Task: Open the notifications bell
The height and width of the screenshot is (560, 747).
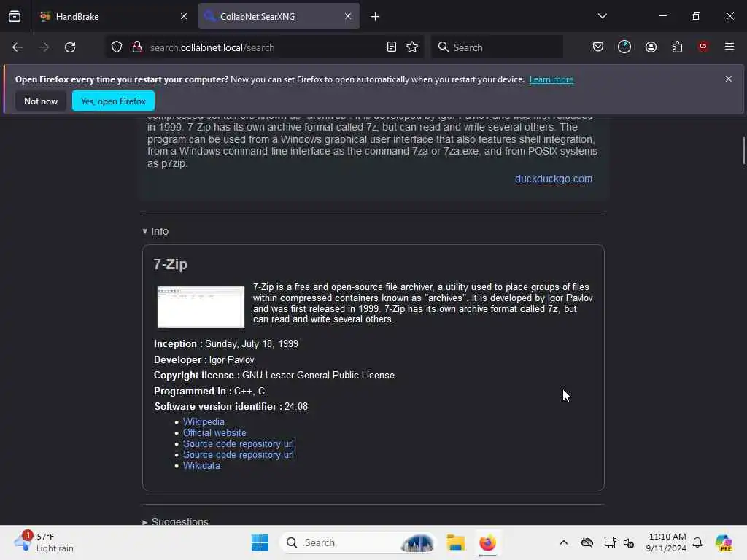Action: pyautogui.click(x=697, y=542)
